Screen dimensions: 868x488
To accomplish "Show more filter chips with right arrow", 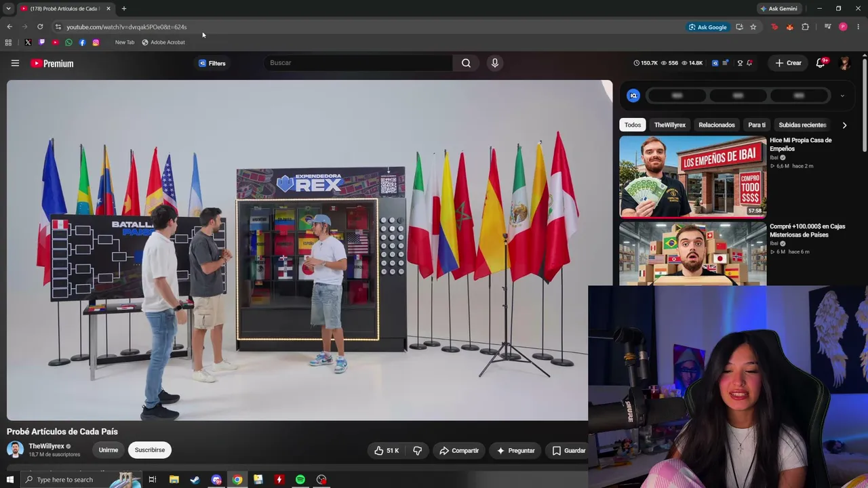I will tap(844, 125).
